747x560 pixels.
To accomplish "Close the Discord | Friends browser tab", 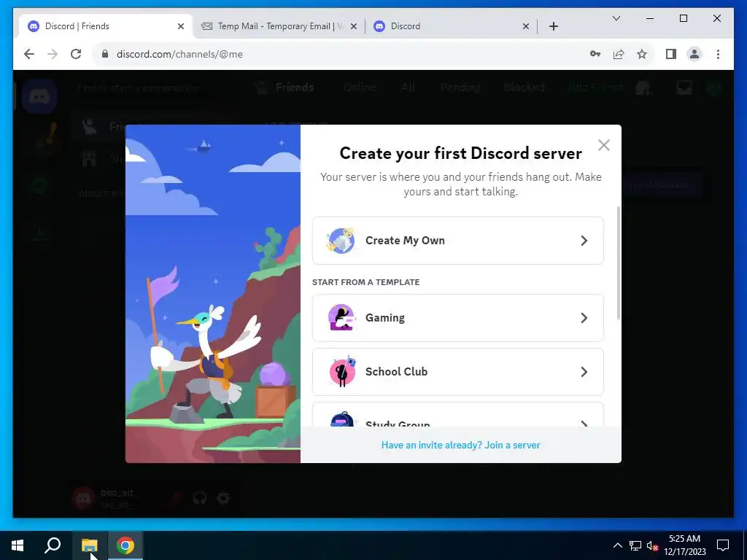I will click(181, 26).
